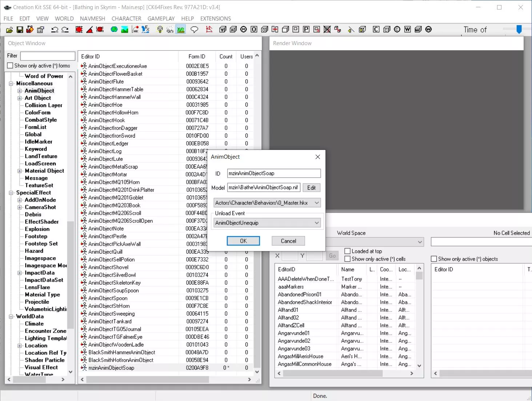Toggle the HK Havok simulation icon
532x401 pixels.
[x=135, y=29]
